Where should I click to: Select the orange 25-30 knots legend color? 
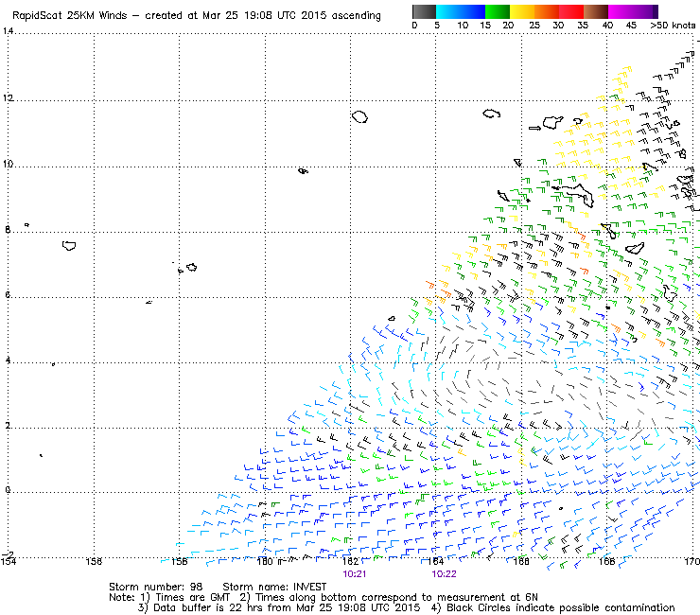pos(547,11)
